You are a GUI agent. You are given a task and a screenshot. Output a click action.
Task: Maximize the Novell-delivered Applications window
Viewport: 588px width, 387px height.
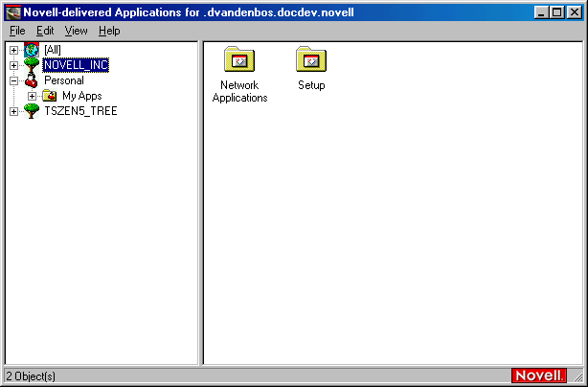click(557, 12)
